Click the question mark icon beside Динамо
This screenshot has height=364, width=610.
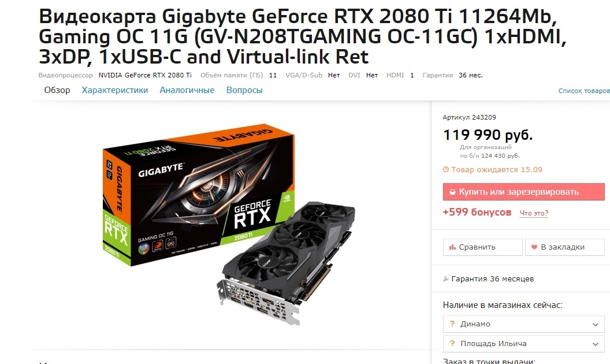point(452,324)
